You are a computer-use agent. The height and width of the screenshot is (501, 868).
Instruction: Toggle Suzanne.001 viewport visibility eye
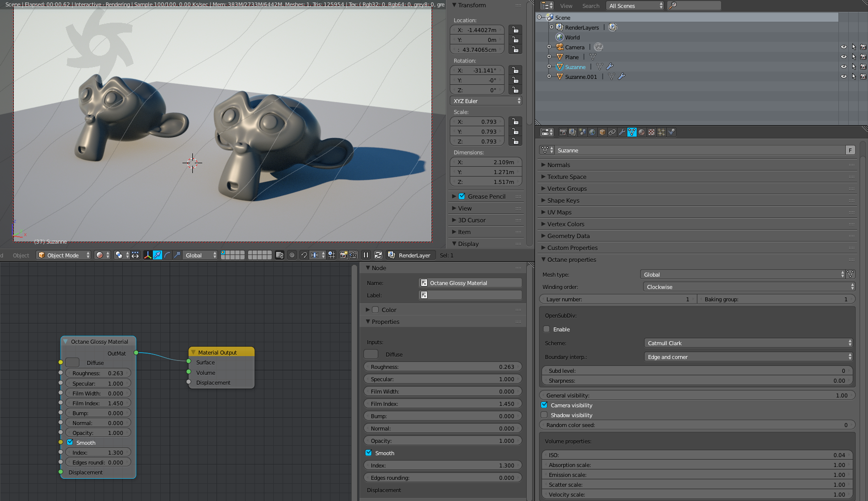(x=844, y=76)
